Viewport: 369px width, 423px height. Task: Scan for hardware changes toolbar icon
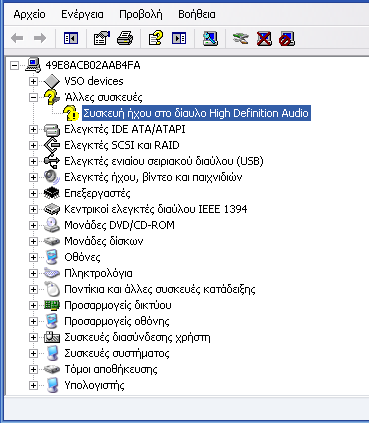pyautogui.click(x=210, y=38)
